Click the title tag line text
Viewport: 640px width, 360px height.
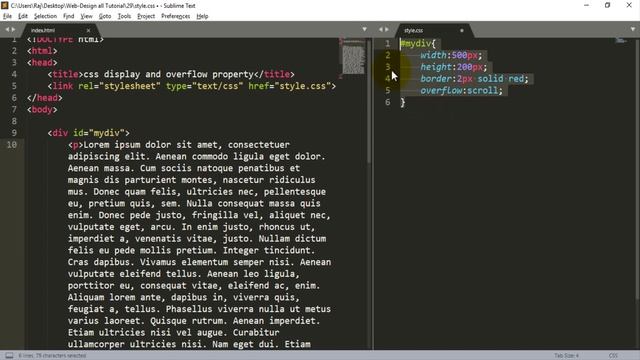[x=171, y=75]
